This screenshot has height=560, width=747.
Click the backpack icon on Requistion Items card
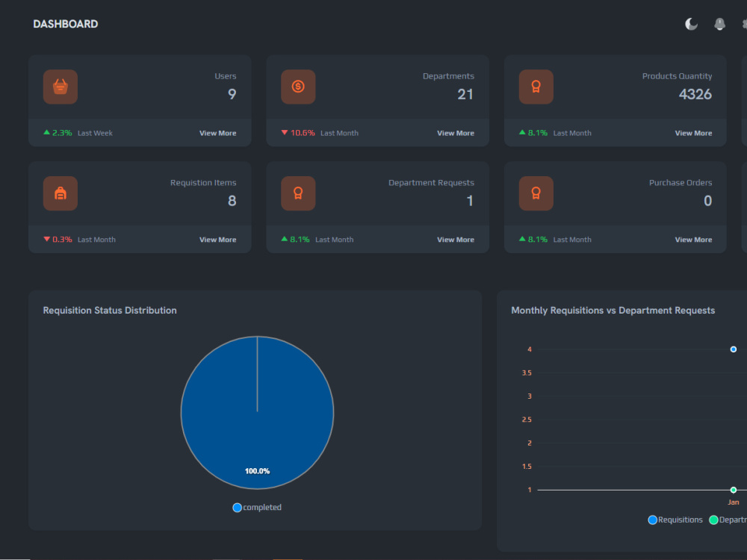point(61,193)
